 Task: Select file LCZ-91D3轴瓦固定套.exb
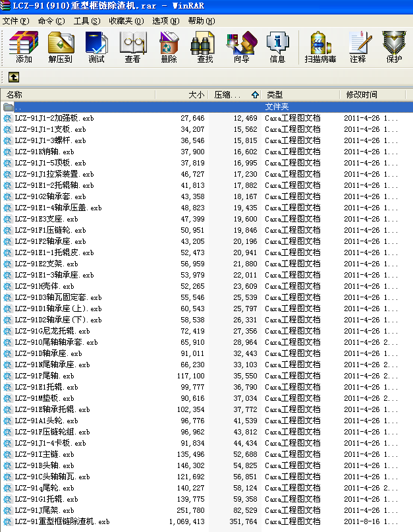pos(58,297)
